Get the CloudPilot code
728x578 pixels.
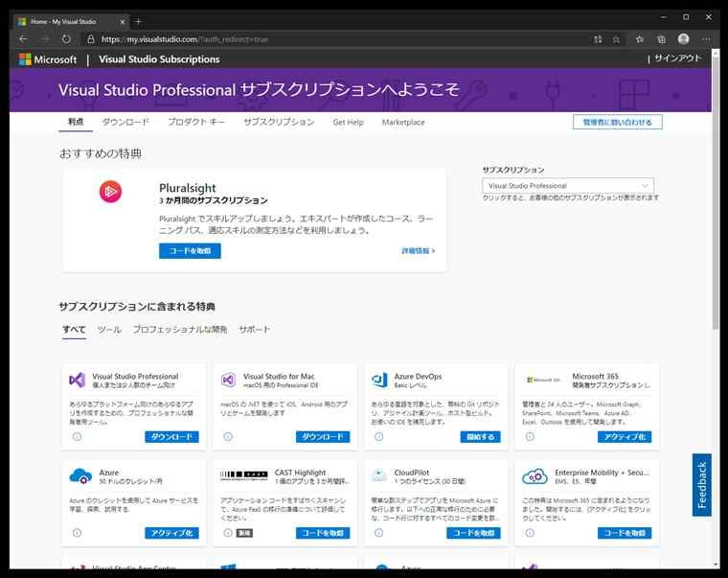click(473, 533)
